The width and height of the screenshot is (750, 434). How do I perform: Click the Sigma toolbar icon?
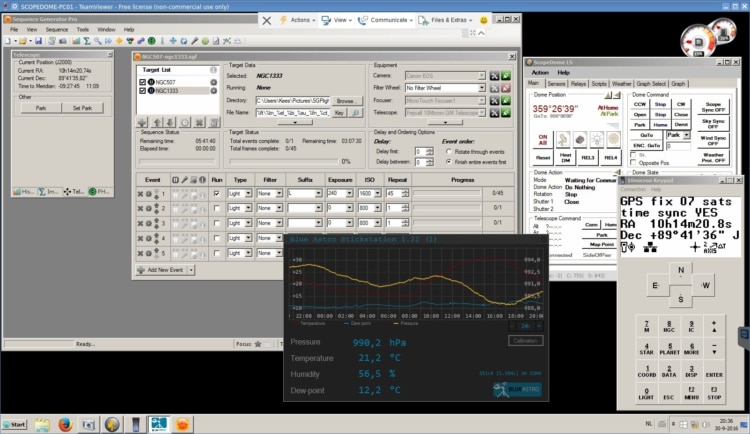coord(87,41)
